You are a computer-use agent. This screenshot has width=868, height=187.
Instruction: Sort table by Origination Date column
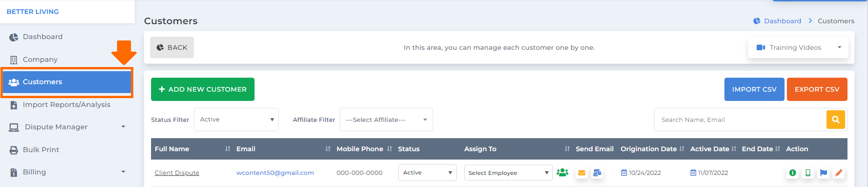(682, 149)
